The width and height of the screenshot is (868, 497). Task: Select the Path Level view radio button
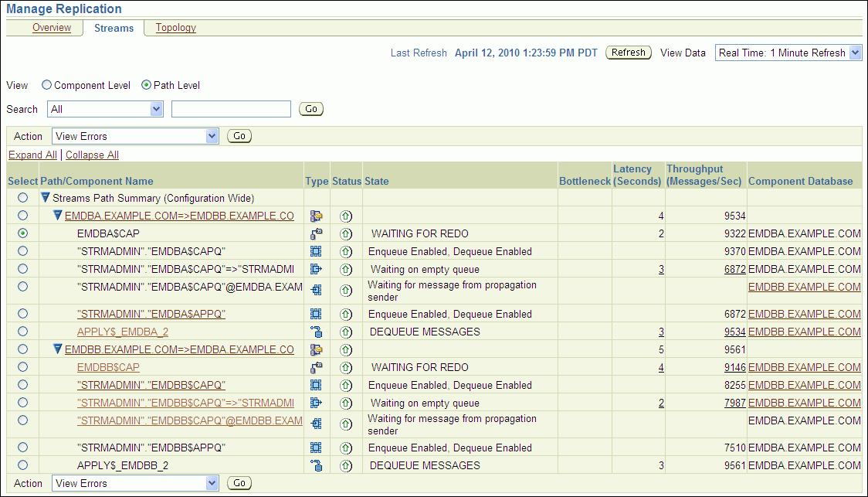coord(147,86)
